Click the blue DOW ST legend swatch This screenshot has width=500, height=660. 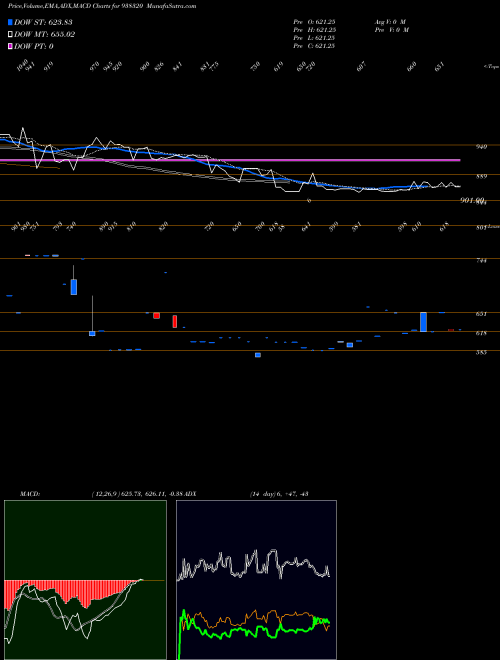10,22
